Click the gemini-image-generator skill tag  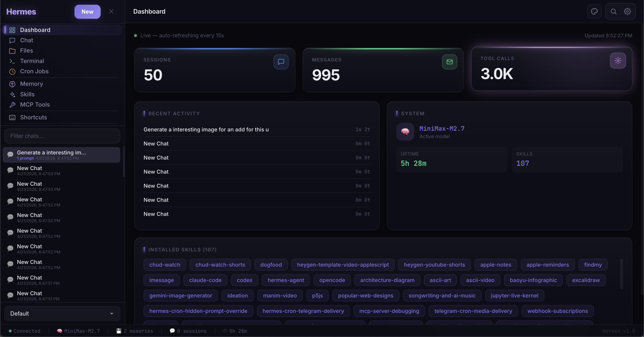[x=180, y=295]
